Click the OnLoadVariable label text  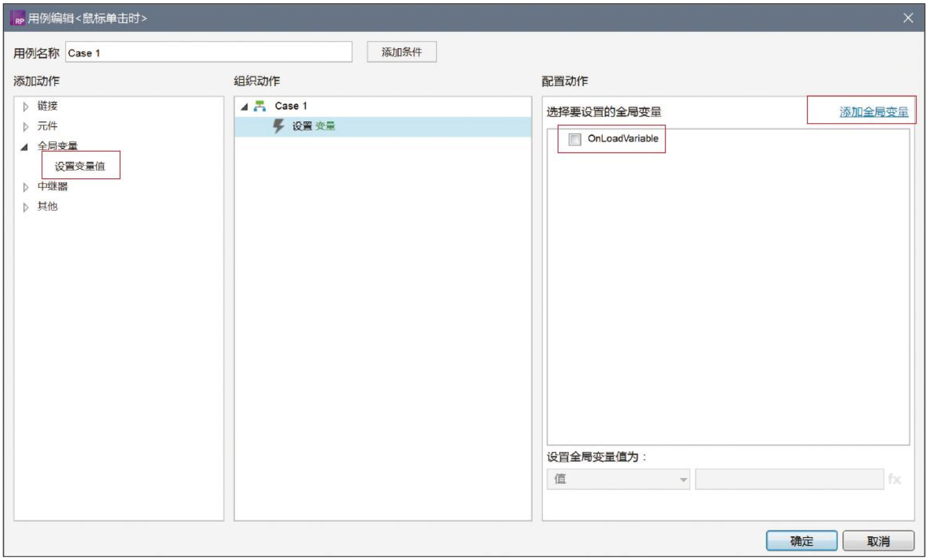click(623, 138)
